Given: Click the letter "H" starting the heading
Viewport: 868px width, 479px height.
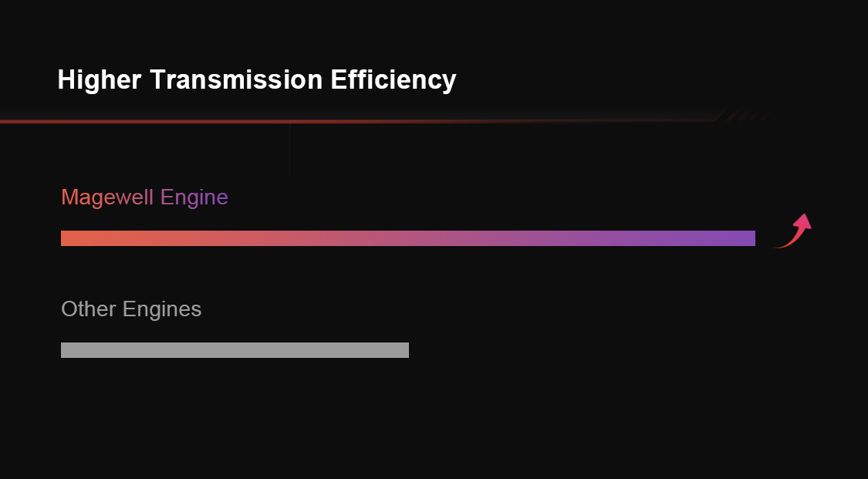Looking at the screenshot, I should (x=66, y=79).
